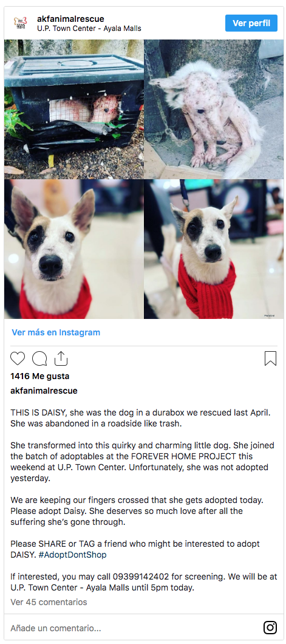Image resolution: width=286 pixels, height=644 pixels.
Task: Open Instagram via the camera logo icon
Action: pos(270,628)
